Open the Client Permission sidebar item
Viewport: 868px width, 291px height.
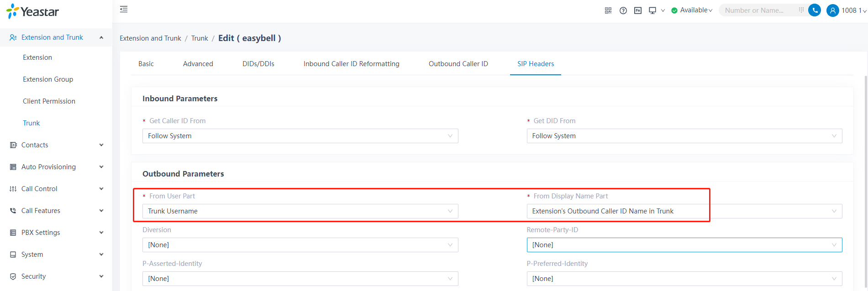(49, 101)
